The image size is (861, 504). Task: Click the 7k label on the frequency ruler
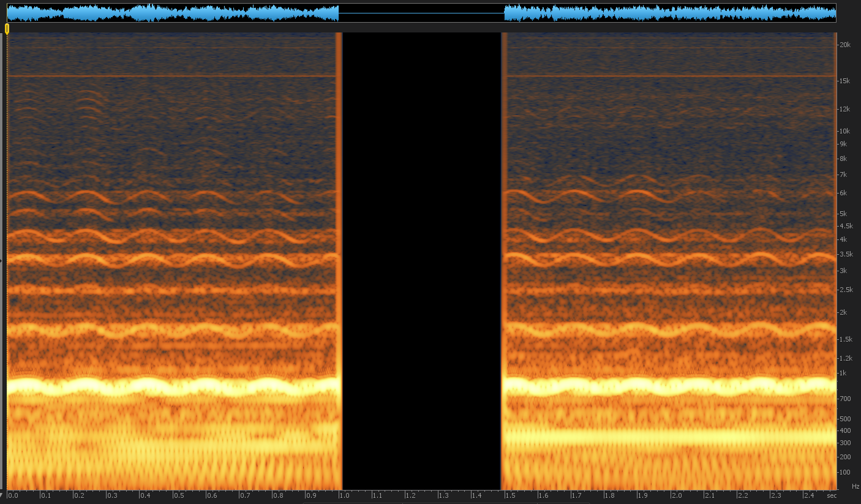click(x=843, y=175)
